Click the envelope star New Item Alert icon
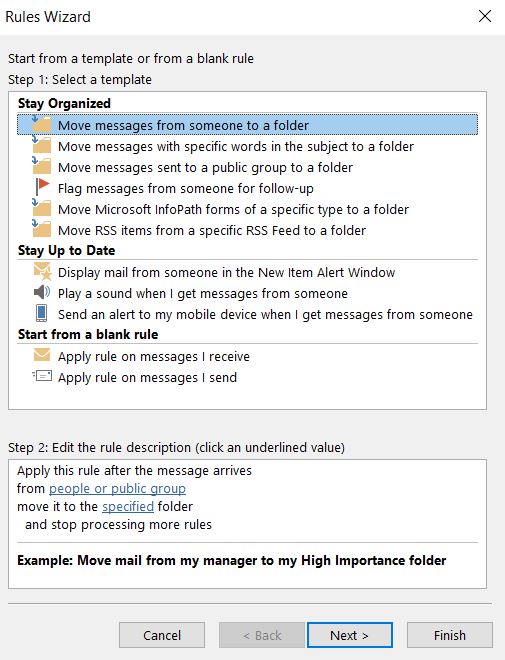This screenshot has height=660, width=505. pyautogui.click(x=43, y=271)
